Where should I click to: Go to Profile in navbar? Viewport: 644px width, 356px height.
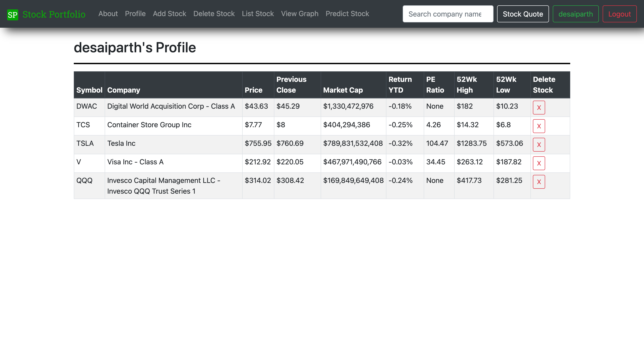[135, 13]
